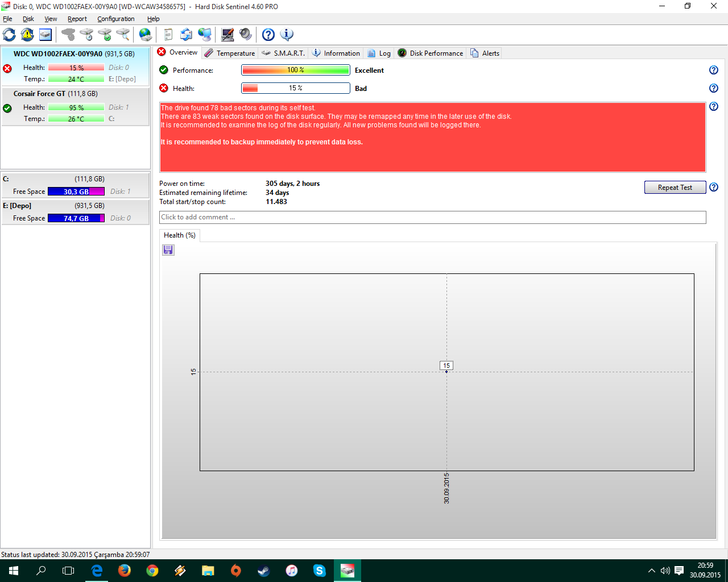Open Microsoft Edge from the taskbar
The height and width of the screenshot is (582, 728).
tap(97, 571)
